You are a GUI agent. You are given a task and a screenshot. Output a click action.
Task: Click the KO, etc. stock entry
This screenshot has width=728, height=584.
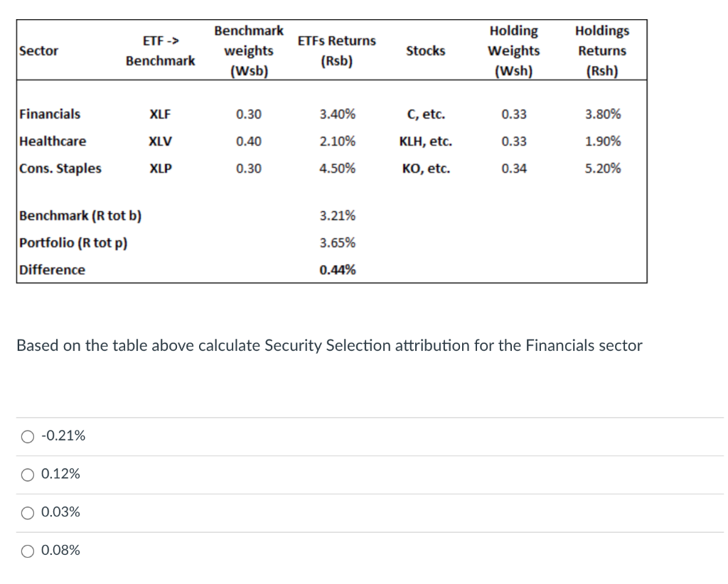pyautogui.click(x=424, y=168)
